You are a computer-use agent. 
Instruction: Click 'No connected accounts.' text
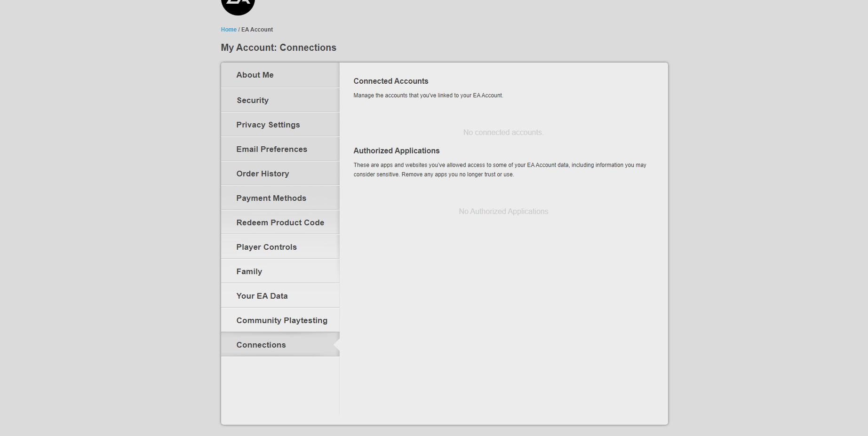503,133
